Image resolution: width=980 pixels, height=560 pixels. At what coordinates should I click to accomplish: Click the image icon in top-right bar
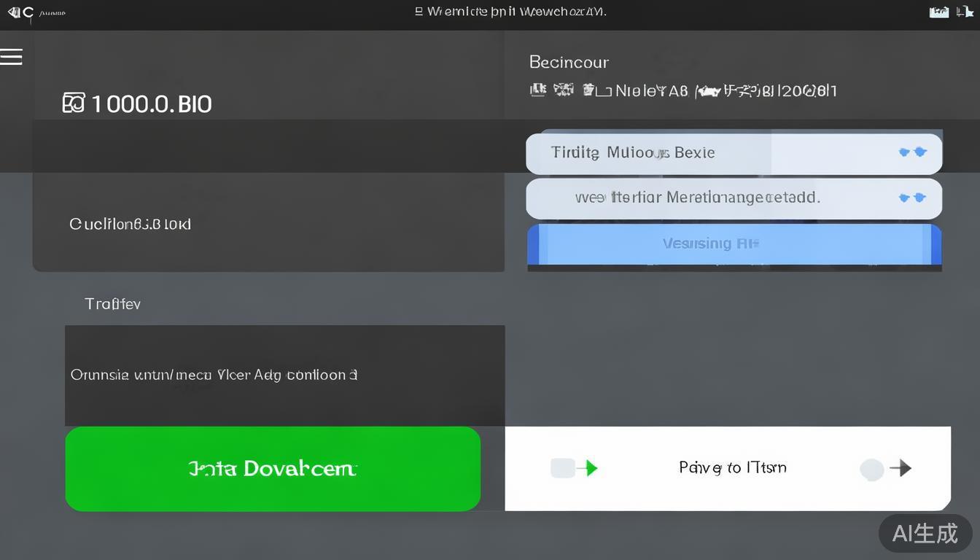pos(939,12)
